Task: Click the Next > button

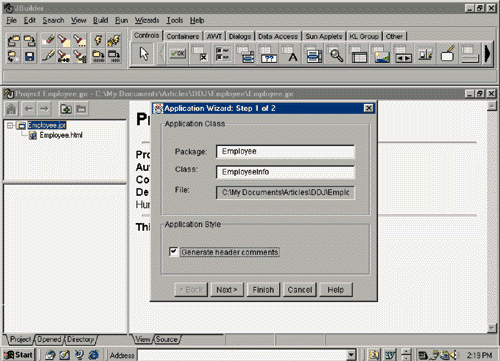Action: pos(227,290)
